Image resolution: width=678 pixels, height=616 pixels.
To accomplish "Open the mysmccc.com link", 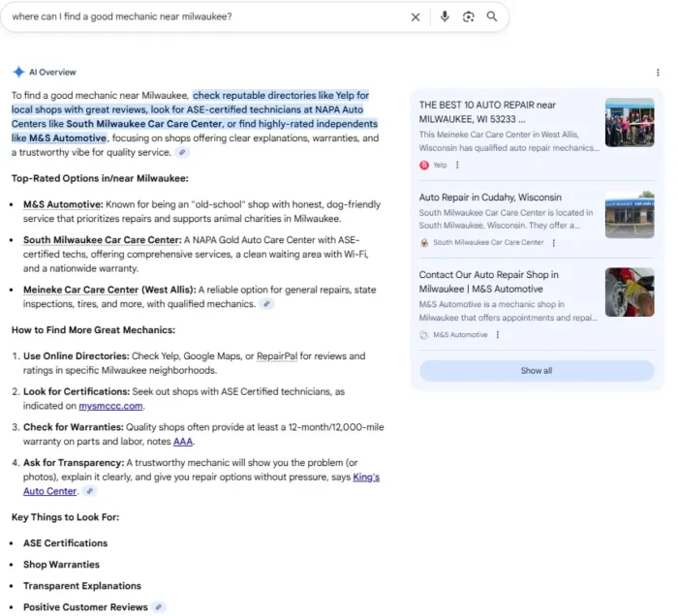I will 110,406.
